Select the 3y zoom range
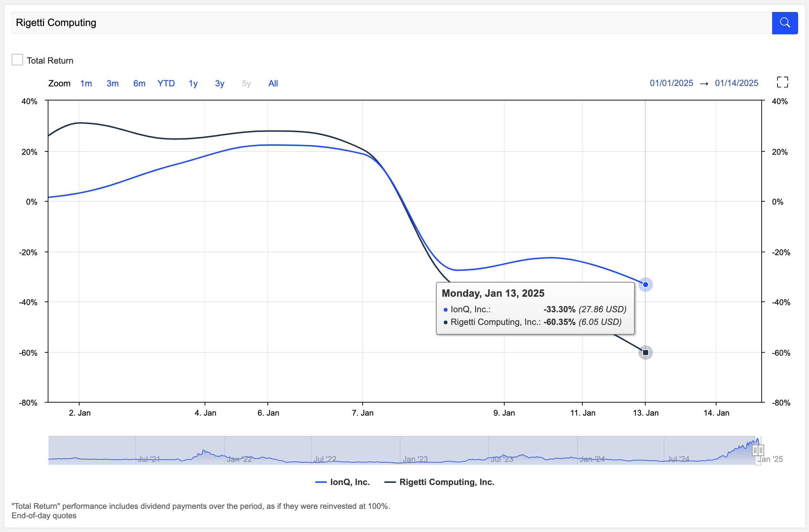Image resolution: width=809 pixels, height=532 pixels. click(220, 83)
